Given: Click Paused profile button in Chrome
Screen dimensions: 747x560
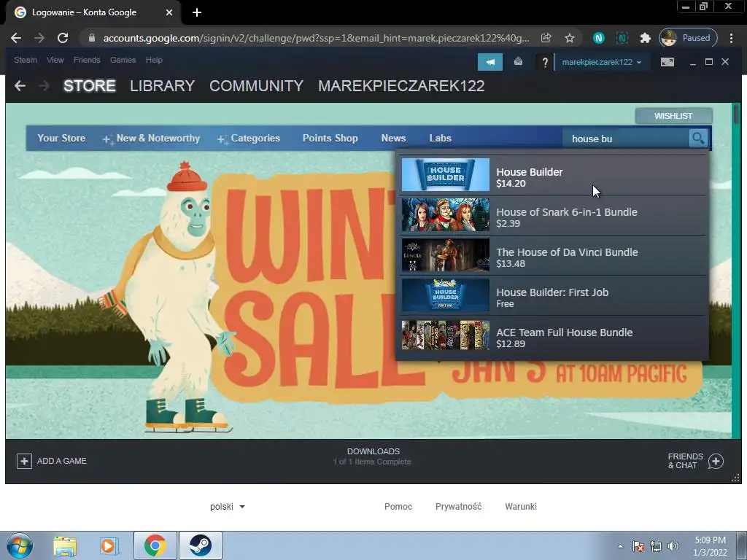Looking at the screenshot, I should (x=689, y=38).
